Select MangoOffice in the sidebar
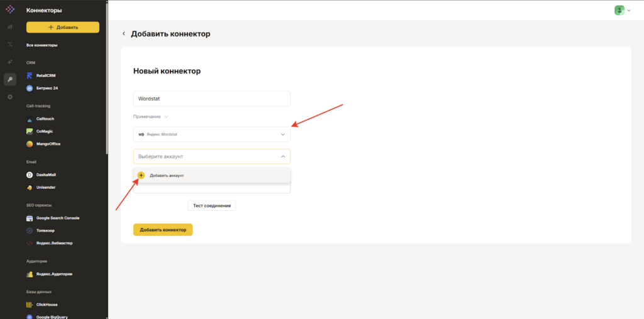644x319 pixels. [48, 144]
